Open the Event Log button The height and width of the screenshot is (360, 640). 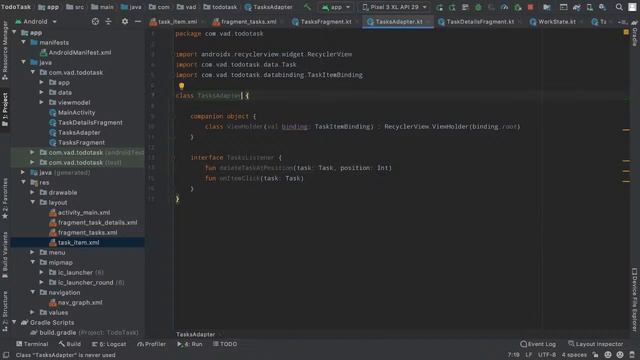pyautogui.click(x=538, y=344)
